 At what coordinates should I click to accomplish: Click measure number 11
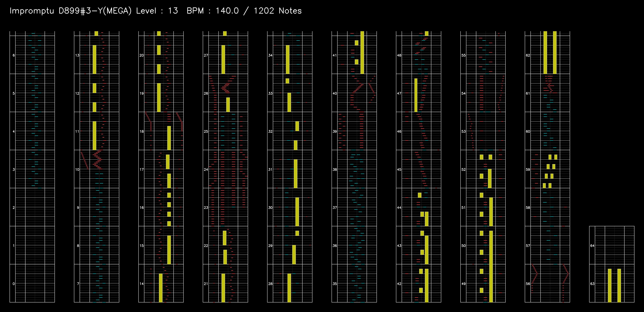click(x=77, y=131)
